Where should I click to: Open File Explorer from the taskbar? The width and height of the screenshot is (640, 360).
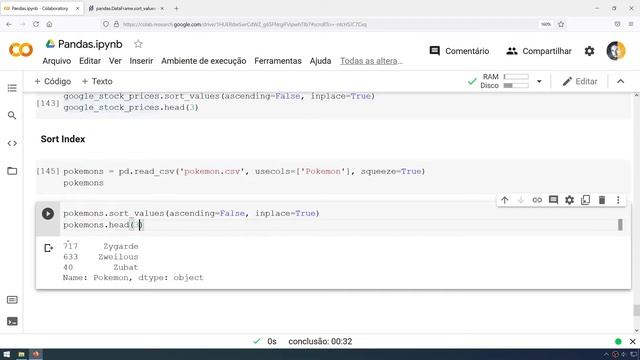21,354
